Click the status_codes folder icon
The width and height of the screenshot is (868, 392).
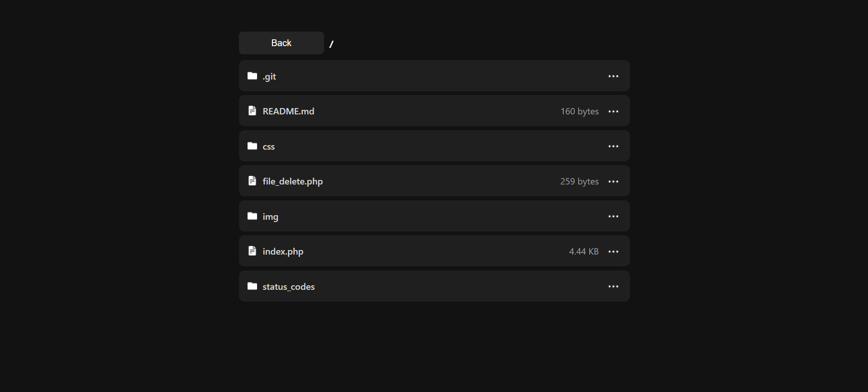[252, 286]
